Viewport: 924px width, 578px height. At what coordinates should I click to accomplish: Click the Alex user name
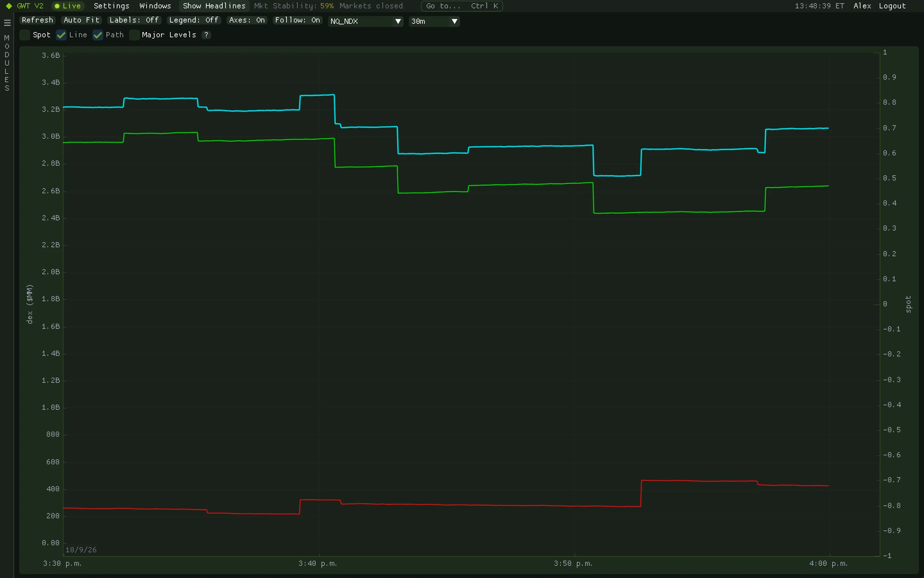point(862,6)
